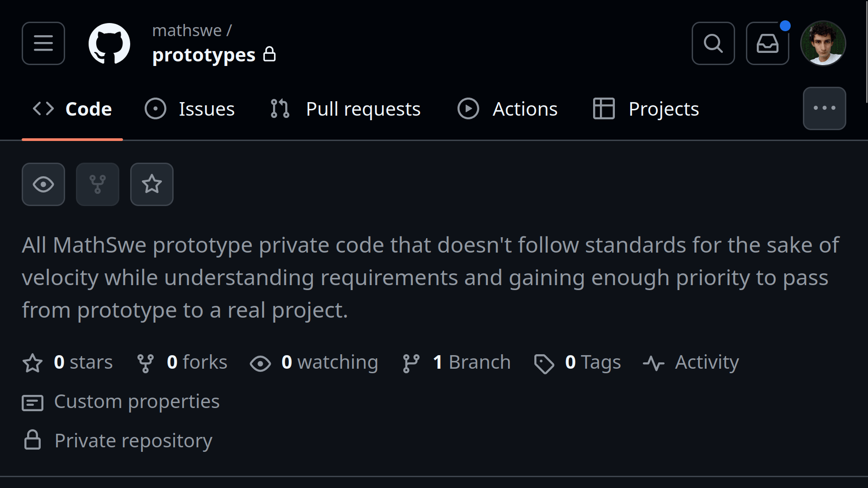This screenshot has width=868, height=488.
Task: Expand the three-dot more options menu
Action: point(825,108)
